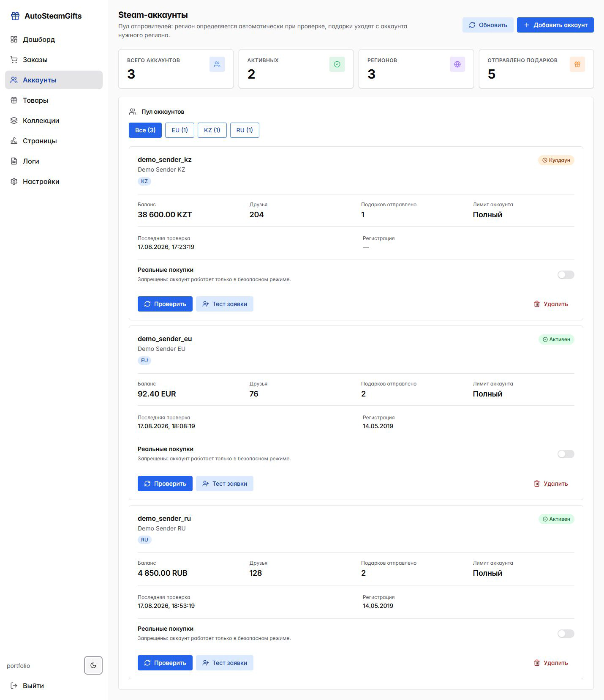Viewport: 604px width, 700px height.
Task: Click the friends count 204
Action: click(256, 215)
